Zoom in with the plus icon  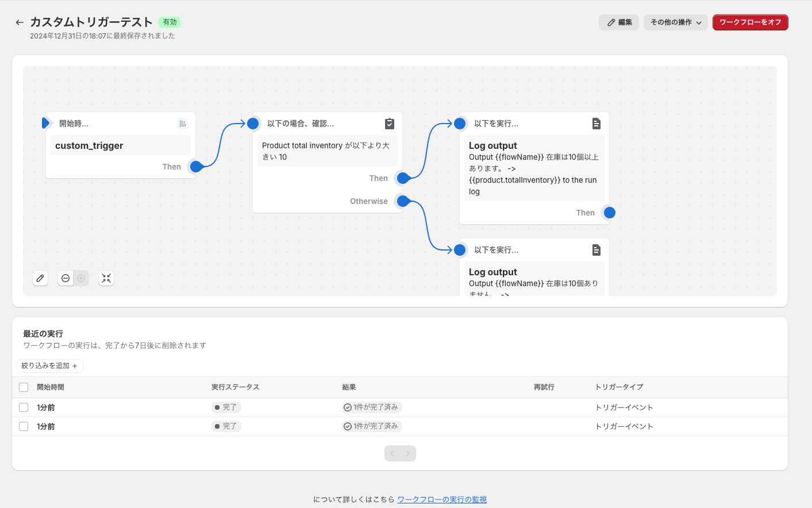(x=82, y=278)
